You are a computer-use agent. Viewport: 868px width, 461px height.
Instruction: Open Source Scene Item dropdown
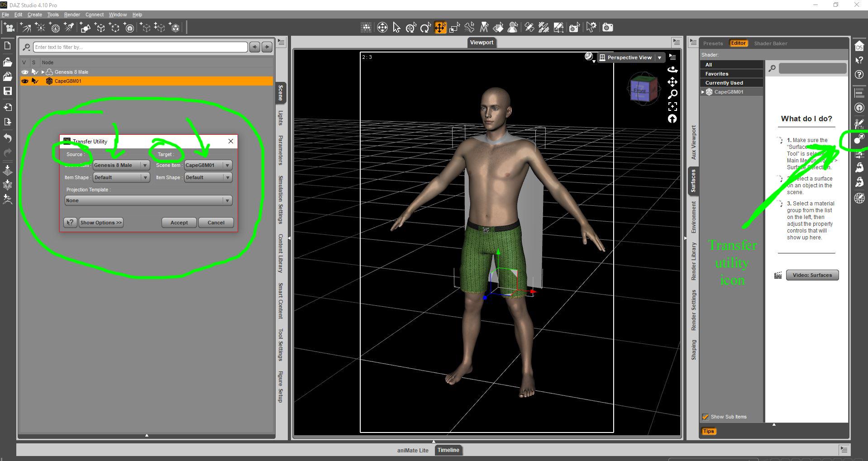coord(121,165)
